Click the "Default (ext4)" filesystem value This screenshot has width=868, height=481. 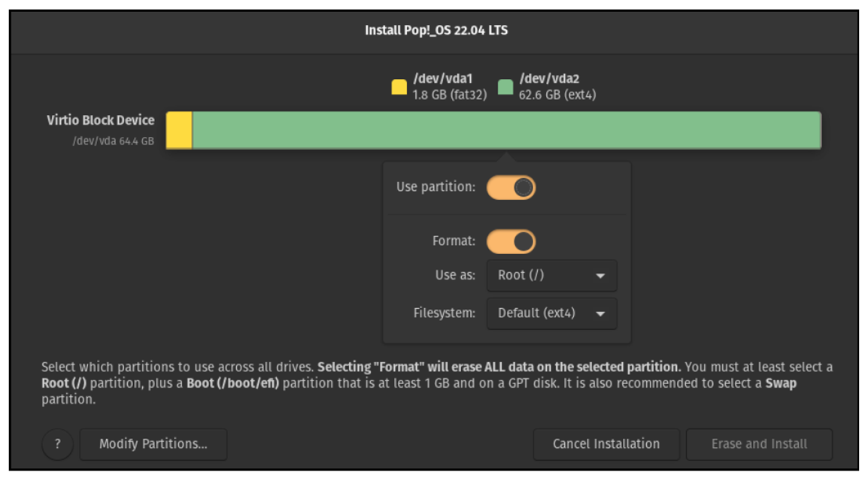pyautogui.click(x=534, y=313)
